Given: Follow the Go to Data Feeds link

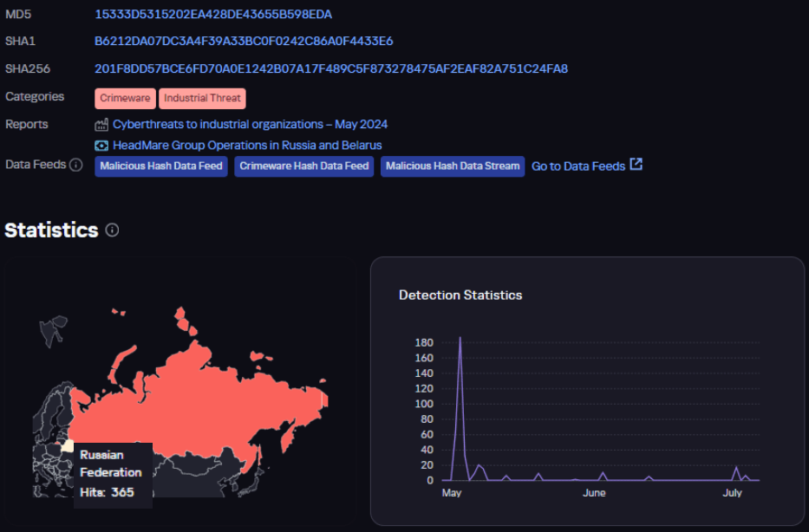Looking at the screenshot, I should pos(578,166).
